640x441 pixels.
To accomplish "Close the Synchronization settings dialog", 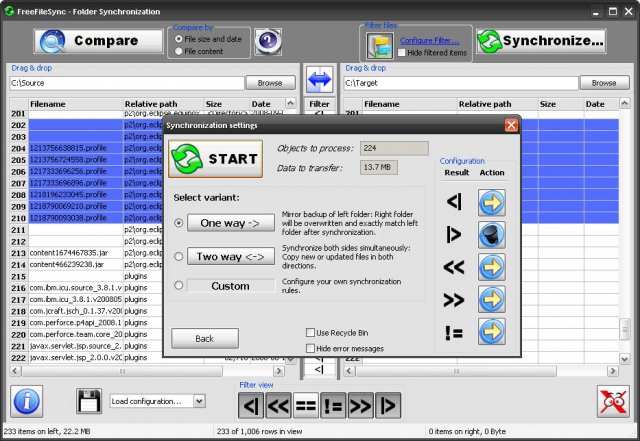I will click(x=511, y=125).
